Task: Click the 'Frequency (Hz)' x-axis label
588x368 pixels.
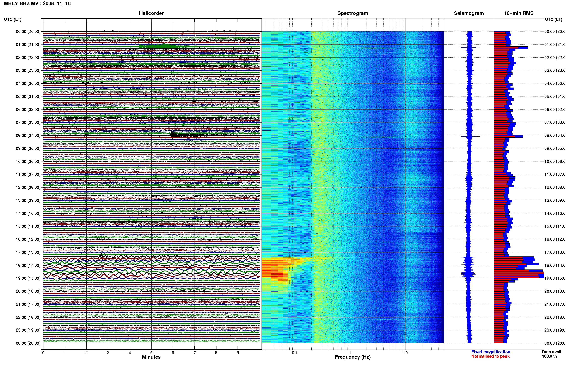Action: (353, 357)
